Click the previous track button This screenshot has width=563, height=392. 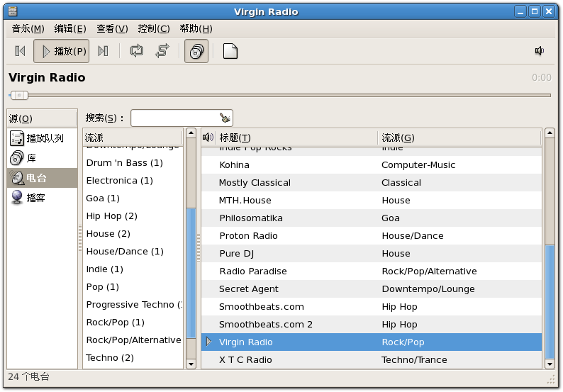tap(20, 51)
